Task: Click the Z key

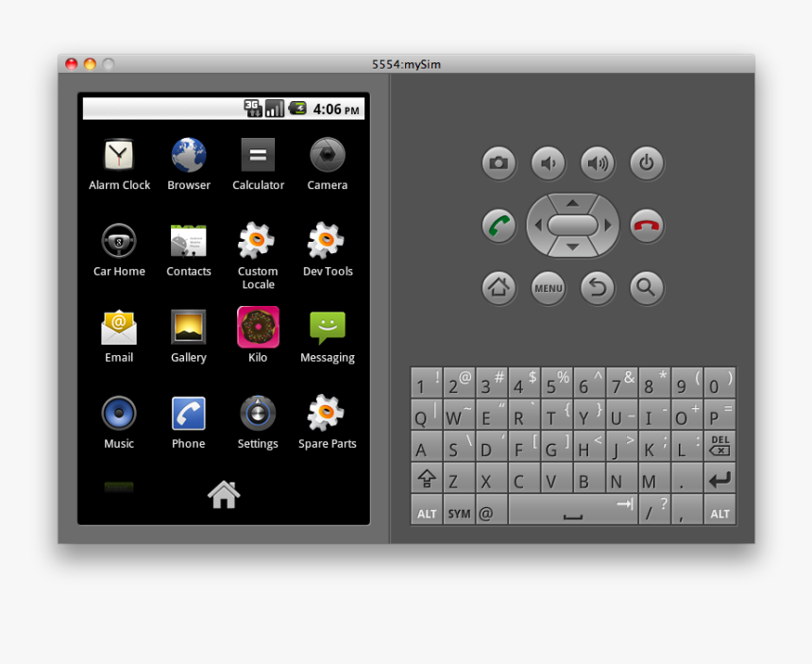Action: [x=459, y=478]
